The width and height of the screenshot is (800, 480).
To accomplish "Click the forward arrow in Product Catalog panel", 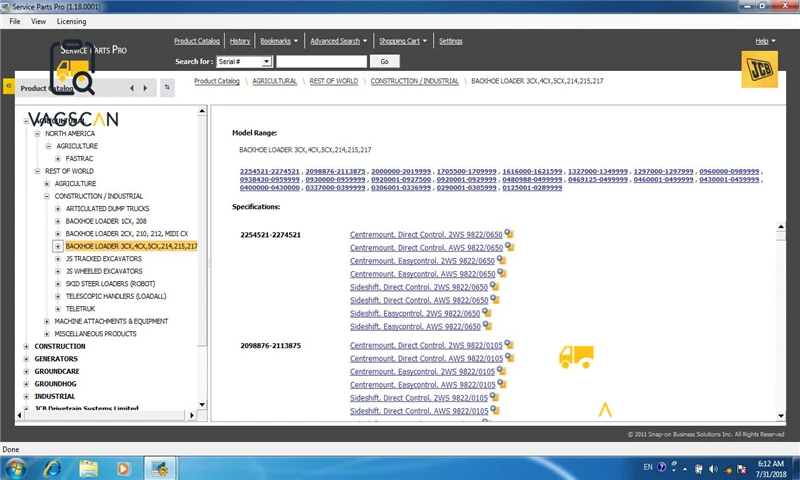I will 145,88.
